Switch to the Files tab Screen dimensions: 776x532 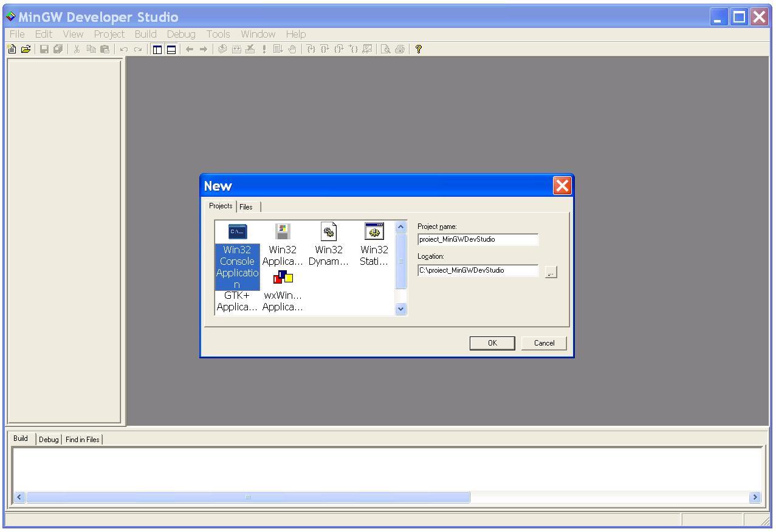pyautogui.click(x=246, y=206)
